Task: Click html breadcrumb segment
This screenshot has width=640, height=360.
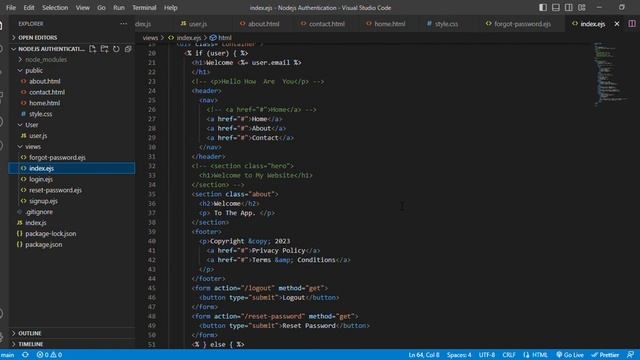Action: click(x=221, y=38)
